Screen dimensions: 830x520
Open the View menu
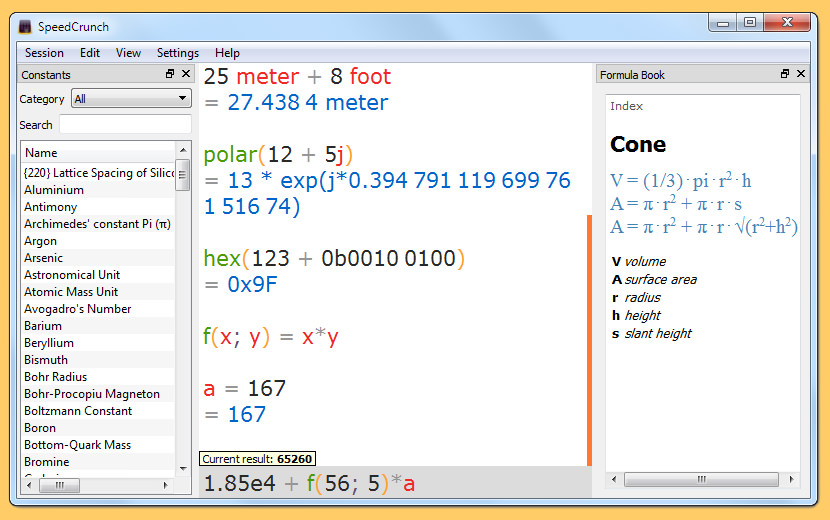(x=128, y=53)
